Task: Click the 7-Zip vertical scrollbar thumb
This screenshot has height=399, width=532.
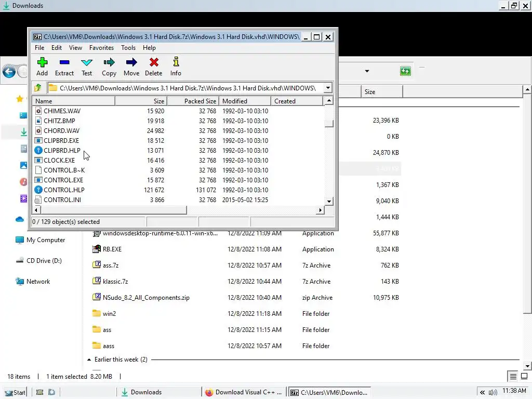Action: click(x=329, y=124)
